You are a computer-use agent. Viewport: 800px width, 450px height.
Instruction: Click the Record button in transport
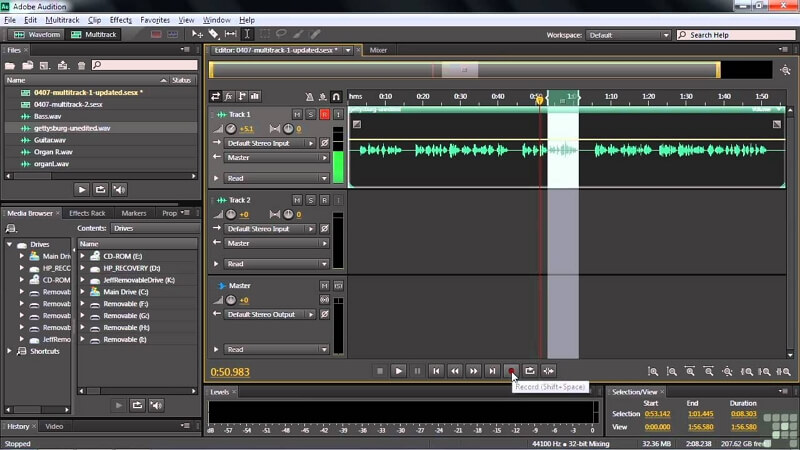pos(511,371)
